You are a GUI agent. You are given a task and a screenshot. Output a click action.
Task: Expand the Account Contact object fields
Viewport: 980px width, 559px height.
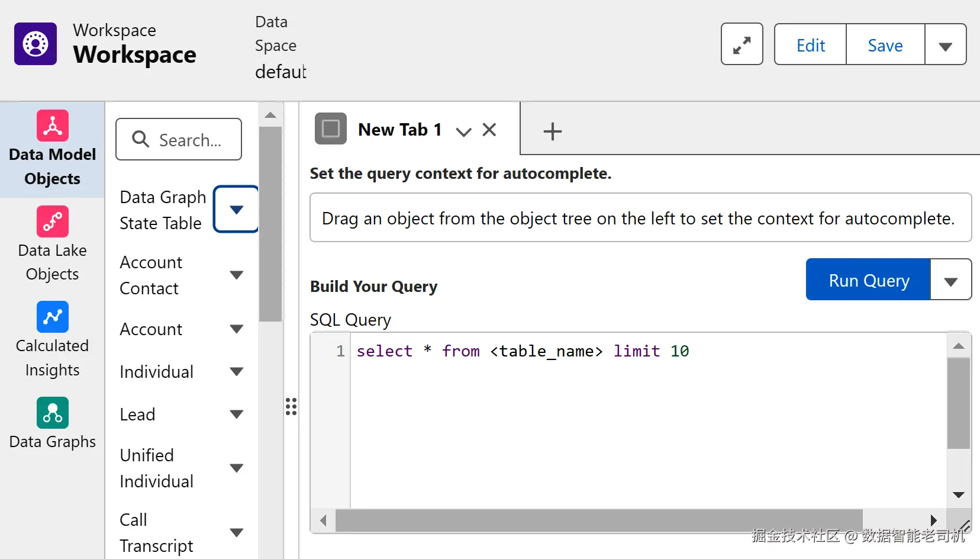point(236,275)
